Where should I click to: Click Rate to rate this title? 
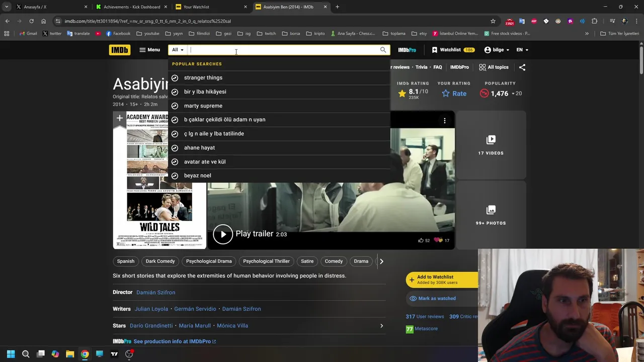point(454,93)
